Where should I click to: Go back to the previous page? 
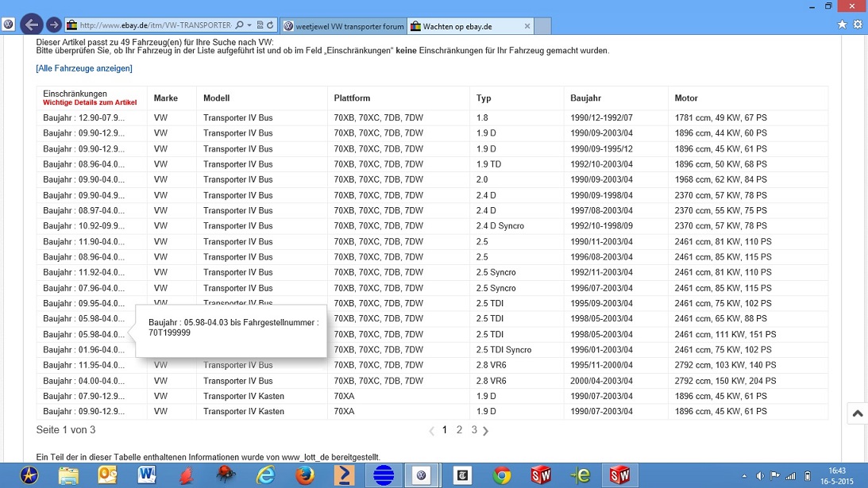32,25
